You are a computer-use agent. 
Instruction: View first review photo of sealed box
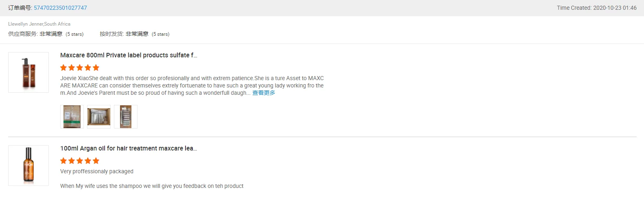[x=72, y=117]
